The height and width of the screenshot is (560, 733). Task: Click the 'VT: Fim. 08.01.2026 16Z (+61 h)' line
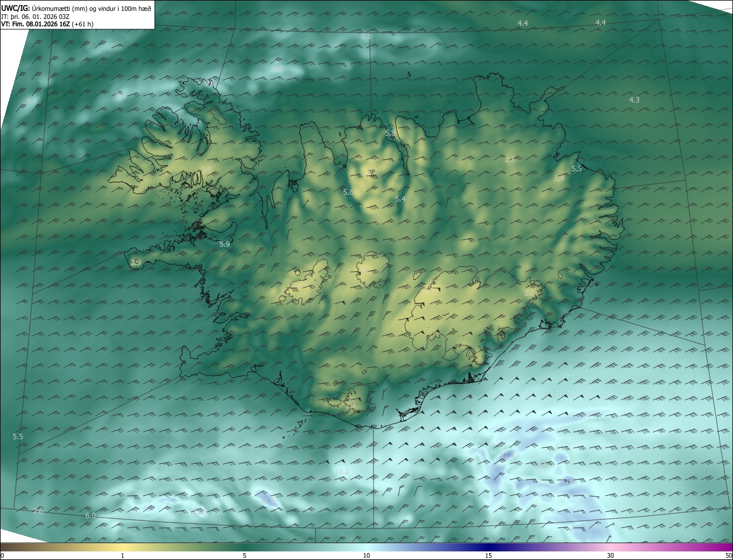click(48, 24)
